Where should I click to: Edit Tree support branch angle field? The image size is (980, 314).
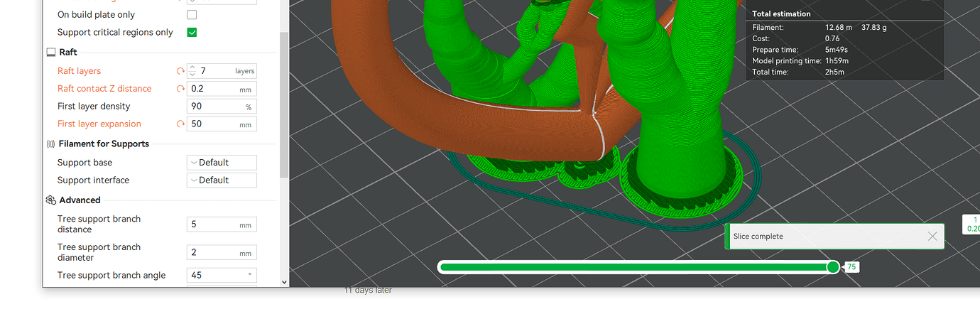click(x=222, y=275)
